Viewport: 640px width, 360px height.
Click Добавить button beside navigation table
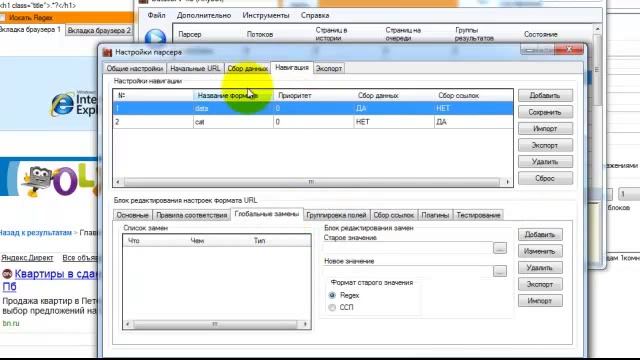[x=545, y=96]
